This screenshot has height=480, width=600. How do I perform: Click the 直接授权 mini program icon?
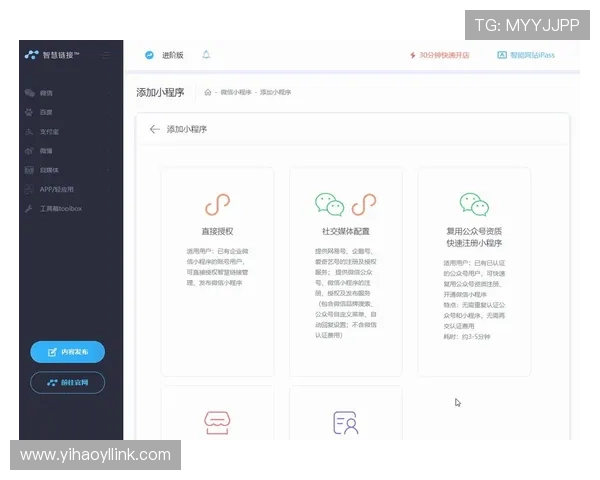(217, 205)
